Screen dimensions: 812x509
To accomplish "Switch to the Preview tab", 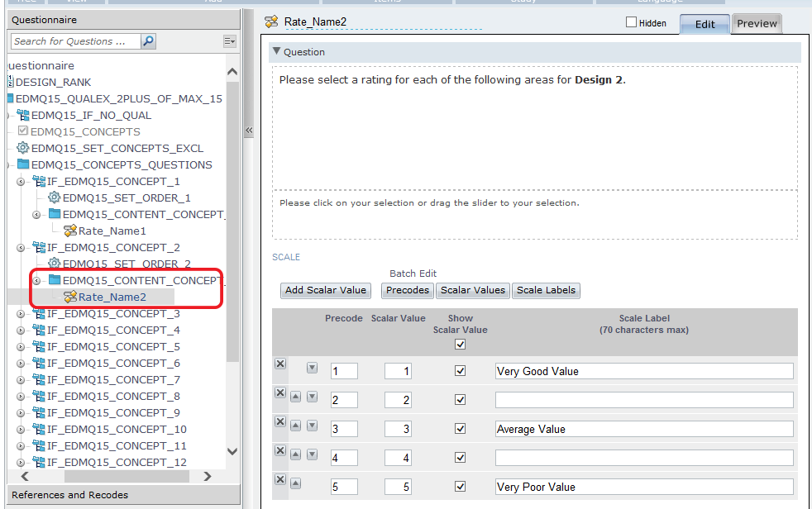I will 757,23.
